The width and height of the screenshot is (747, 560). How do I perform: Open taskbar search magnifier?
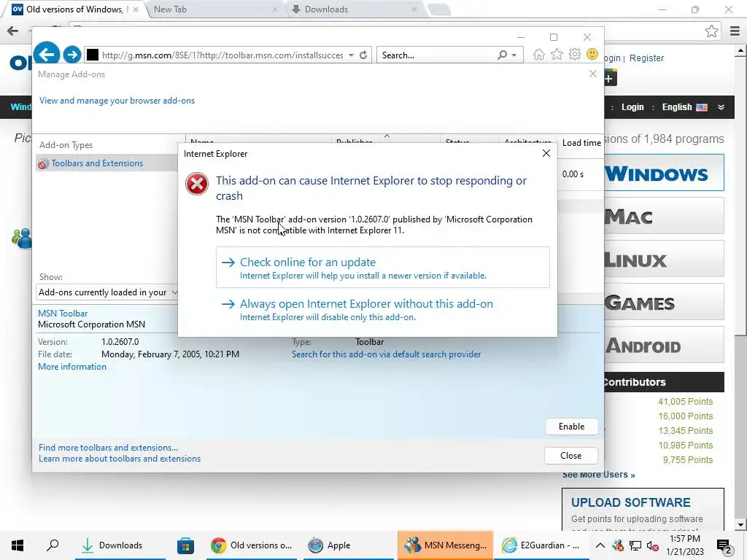(x=53, y=545)
